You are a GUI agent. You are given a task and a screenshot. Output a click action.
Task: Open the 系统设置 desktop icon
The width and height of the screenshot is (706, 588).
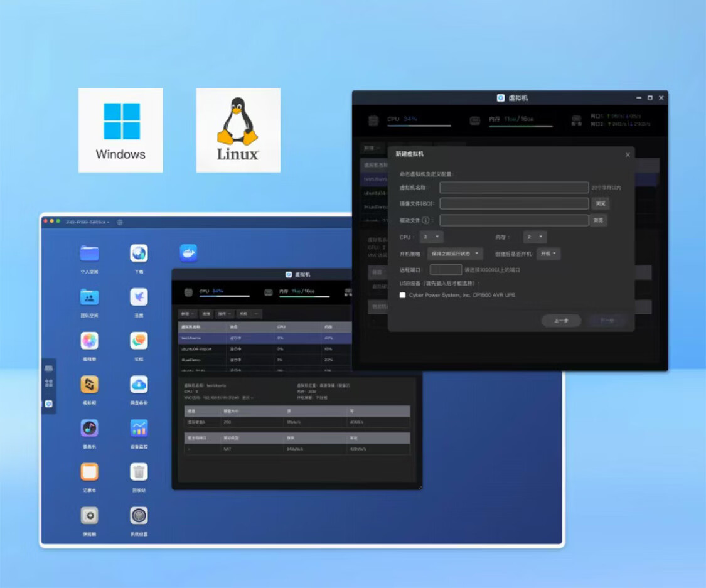pyautogui.click(x=139, y=515)
